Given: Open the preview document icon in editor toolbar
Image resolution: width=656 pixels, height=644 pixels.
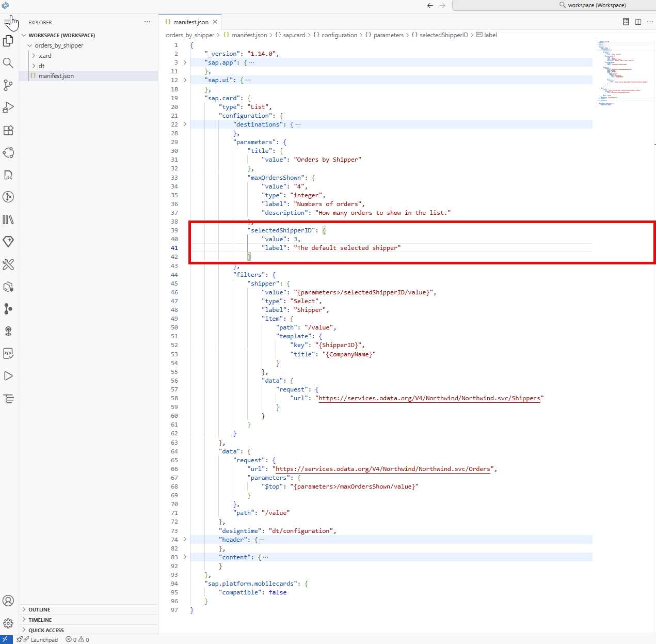Looking at the screenshot, I should 626,22.
